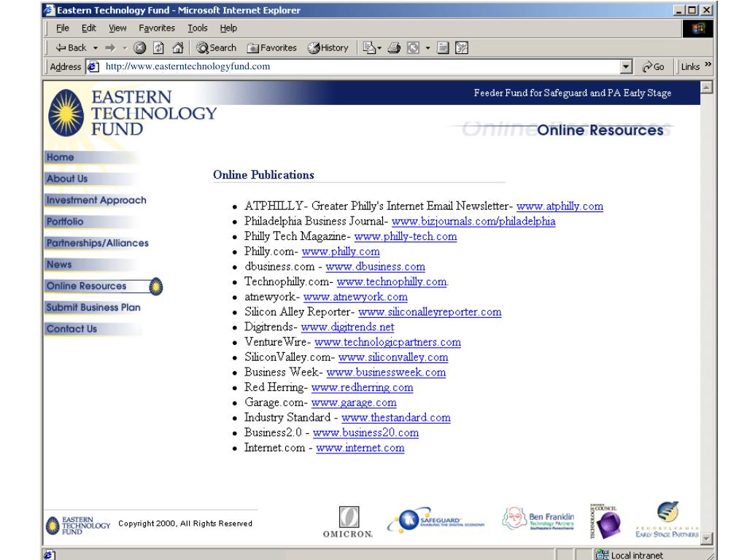Open the Investment Approach nav page

coord(96,200)
